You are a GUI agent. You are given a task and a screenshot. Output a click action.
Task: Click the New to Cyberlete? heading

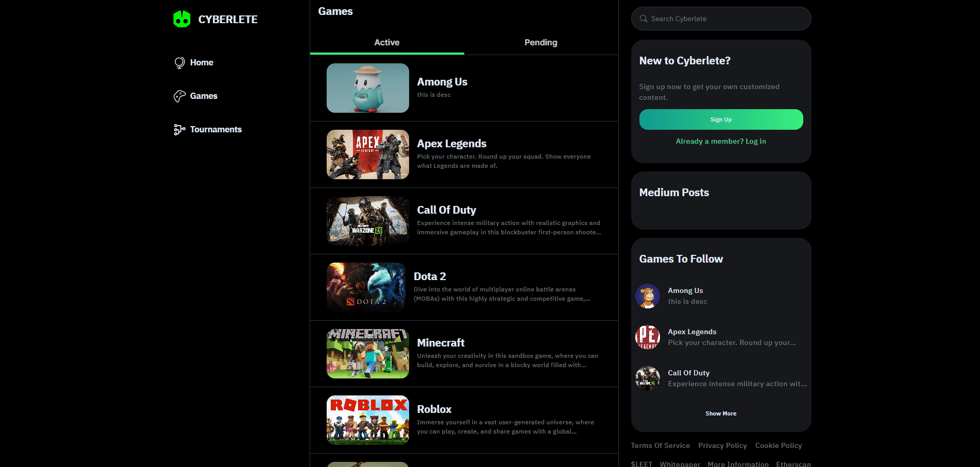[685, 61]
